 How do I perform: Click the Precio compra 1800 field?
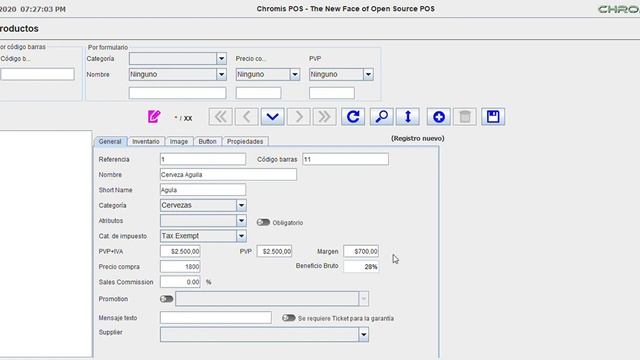pyautogui.click(x=180, y=267)
